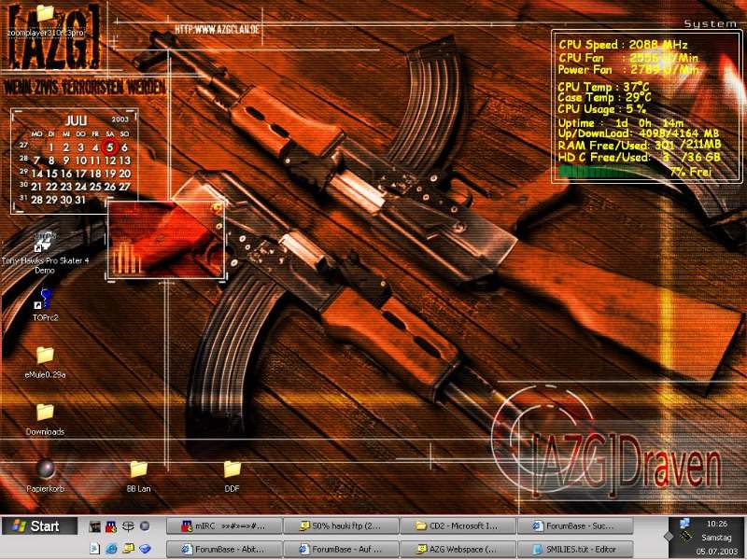The width and height of the screenshot is (747, 560).
Task: Select day 27 in the calendar's last column
Action: (x=124, y=187)
